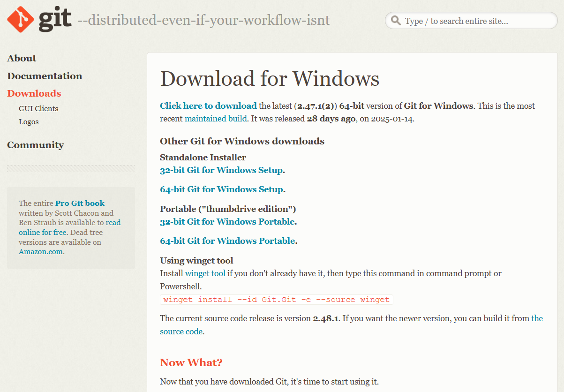Click the magnifier icon in search box

point(396,21)
